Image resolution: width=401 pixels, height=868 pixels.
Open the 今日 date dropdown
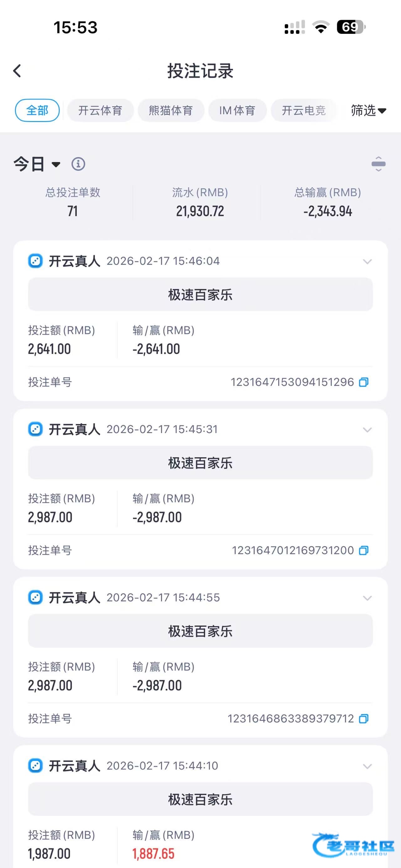pyautogui.click(x=36, y=164)
